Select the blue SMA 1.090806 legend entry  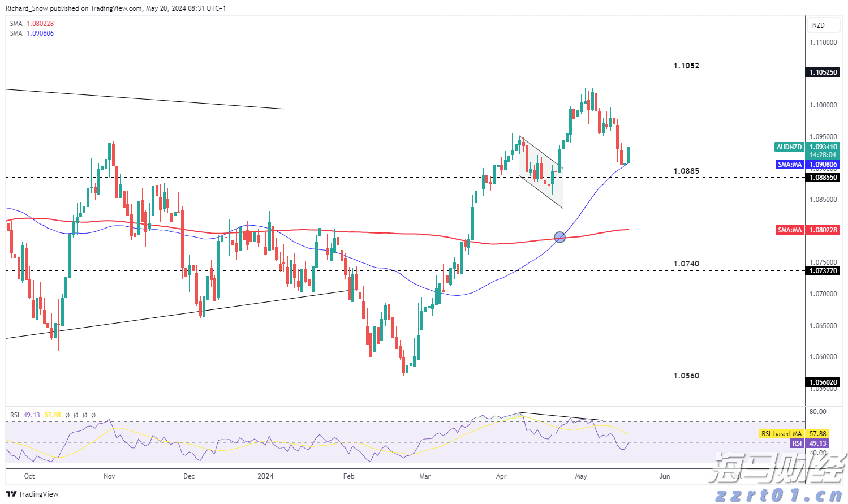coord(32,33)
